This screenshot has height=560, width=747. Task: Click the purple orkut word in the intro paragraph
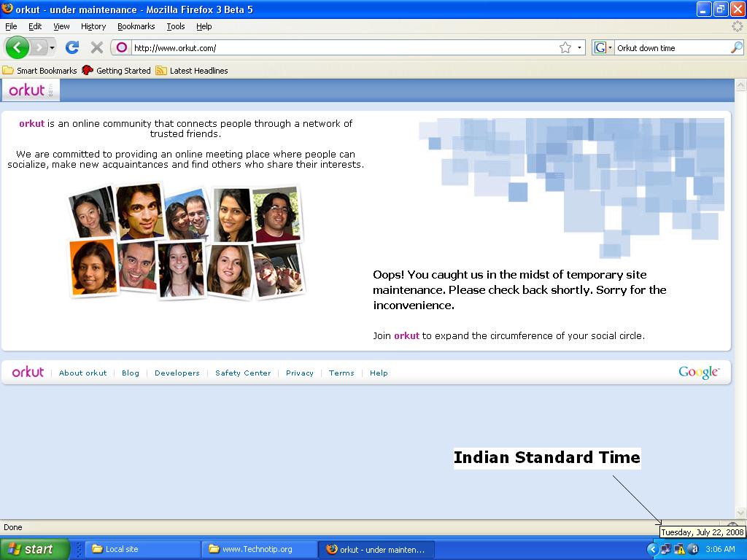tap(31, 123)
